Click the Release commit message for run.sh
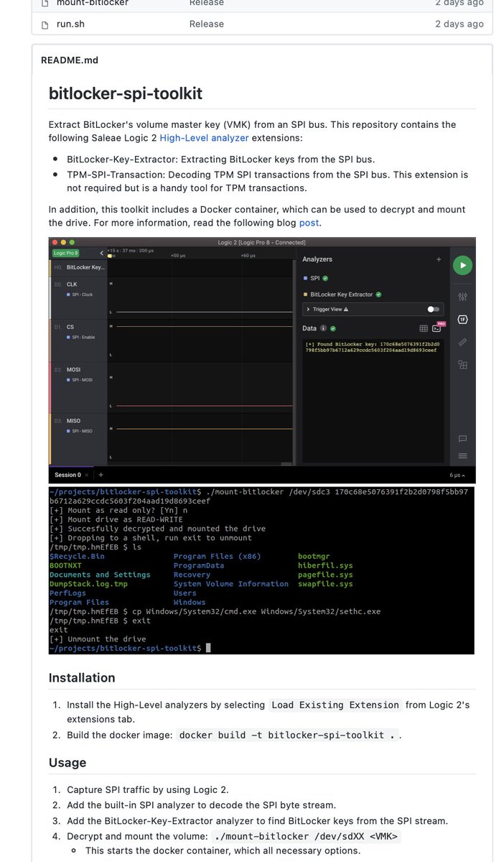 [207, 24]
